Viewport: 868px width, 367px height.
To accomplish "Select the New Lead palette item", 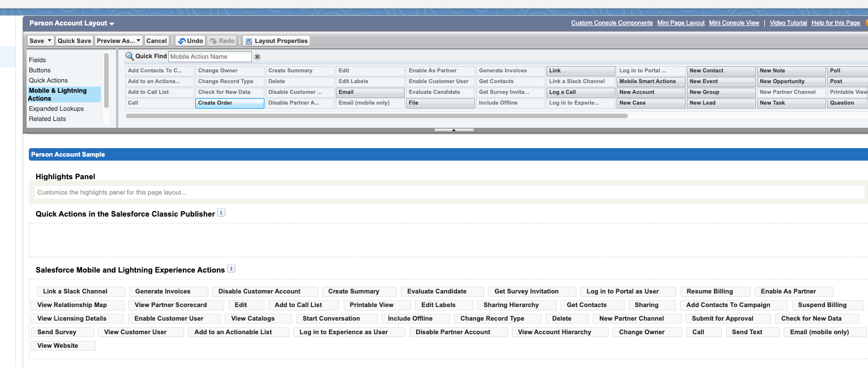I will [x=721, y=103].
